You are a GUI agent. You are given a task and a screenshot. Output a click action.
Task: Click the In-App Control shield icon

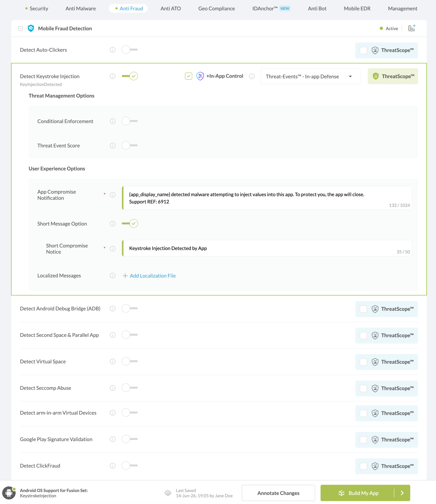click(200, 76)
